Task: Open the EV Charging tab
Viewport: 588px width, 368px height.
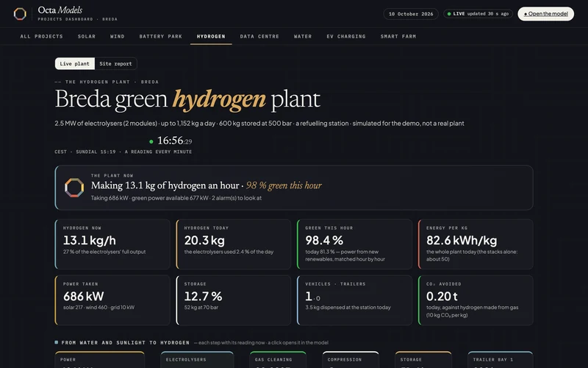Action: click(x=346, y=36)
